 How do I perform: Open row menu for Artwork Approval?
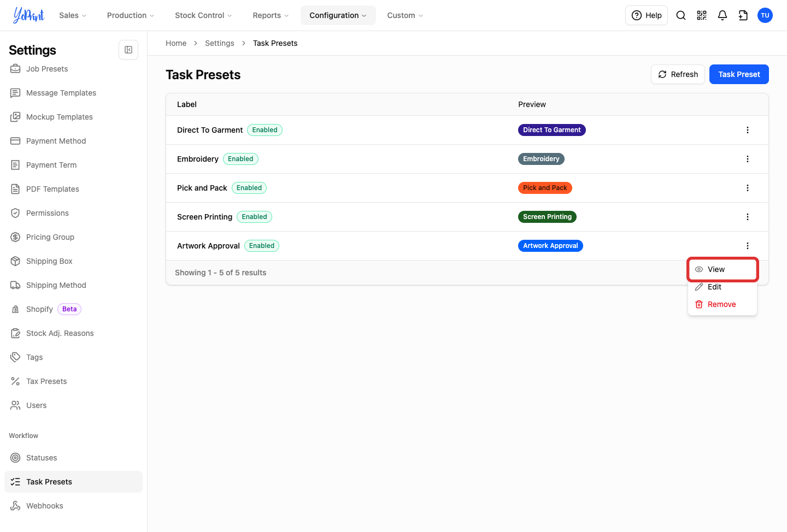tap(748, 246)
